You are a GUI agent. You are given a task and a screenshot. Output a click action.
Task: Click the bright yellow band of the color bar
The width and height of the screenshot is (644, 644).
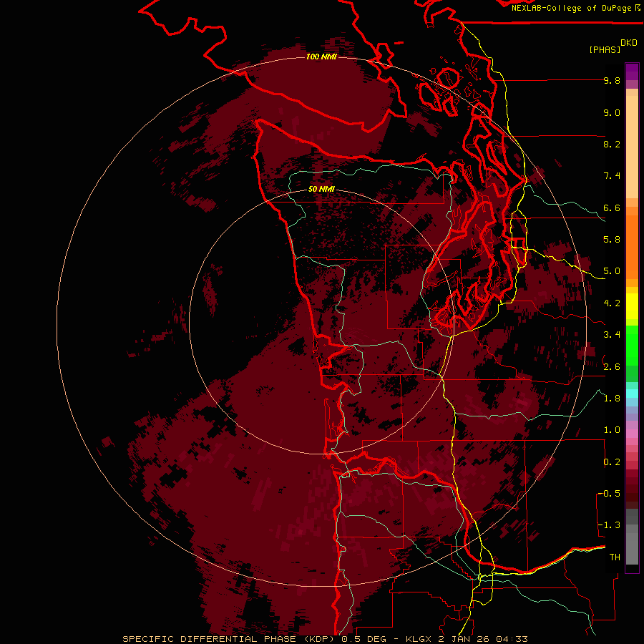(632, 306)
